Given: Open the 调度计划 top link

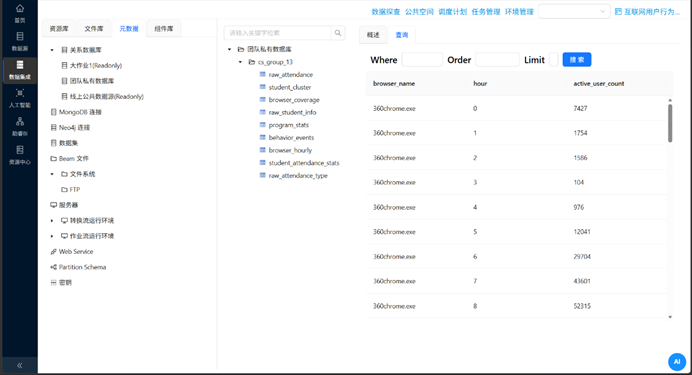Looking at the screenshot, I should coord(452,11).
